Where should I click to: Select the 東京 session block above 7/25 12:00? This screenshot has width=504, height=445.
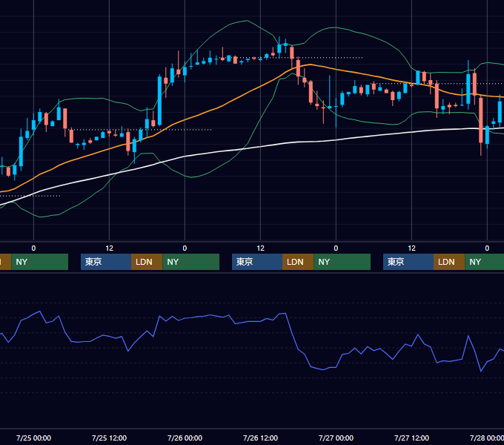coord(106,262)
